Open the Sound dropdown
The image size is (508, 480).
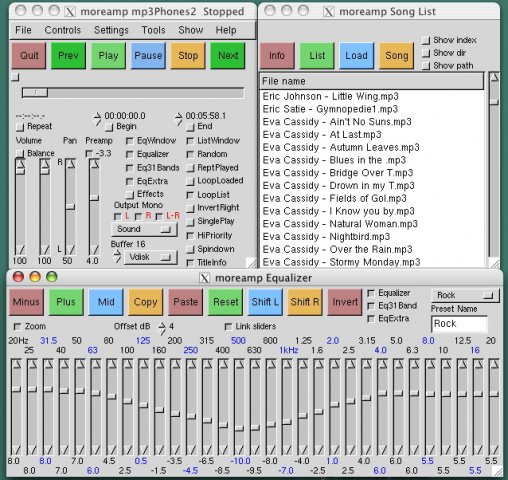coord(144,229)
